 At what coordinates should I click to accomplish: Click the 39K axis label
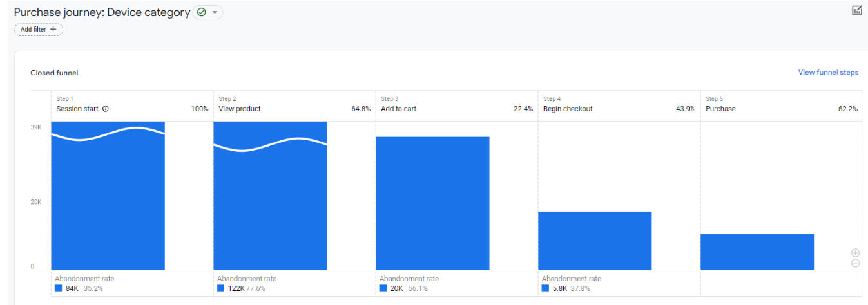36,127
